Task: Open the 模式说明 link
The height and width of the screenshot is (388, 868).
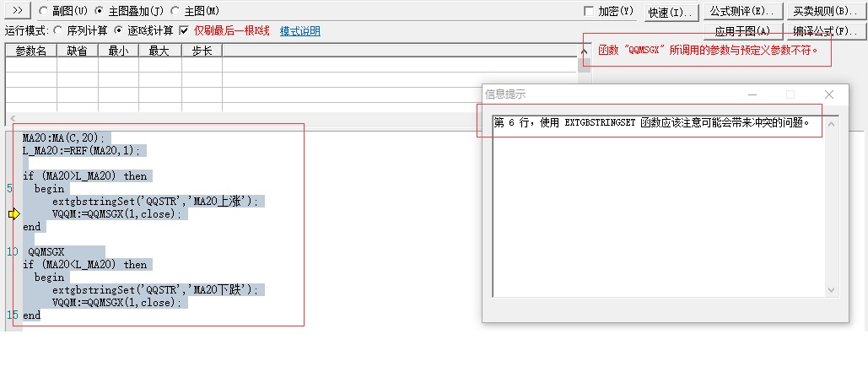Action: (299, 30)
